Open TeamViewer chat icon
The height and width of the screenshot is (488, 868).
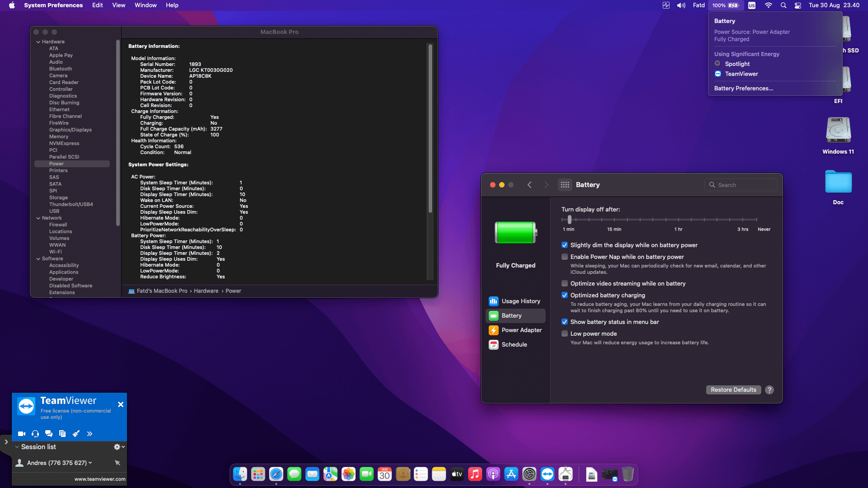pos(49,434)
